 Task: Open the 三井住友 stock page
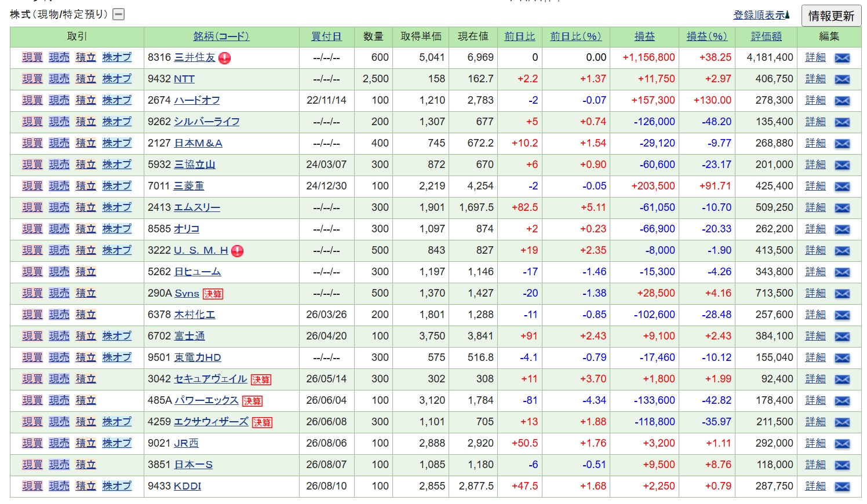click(x=195, y=57)
